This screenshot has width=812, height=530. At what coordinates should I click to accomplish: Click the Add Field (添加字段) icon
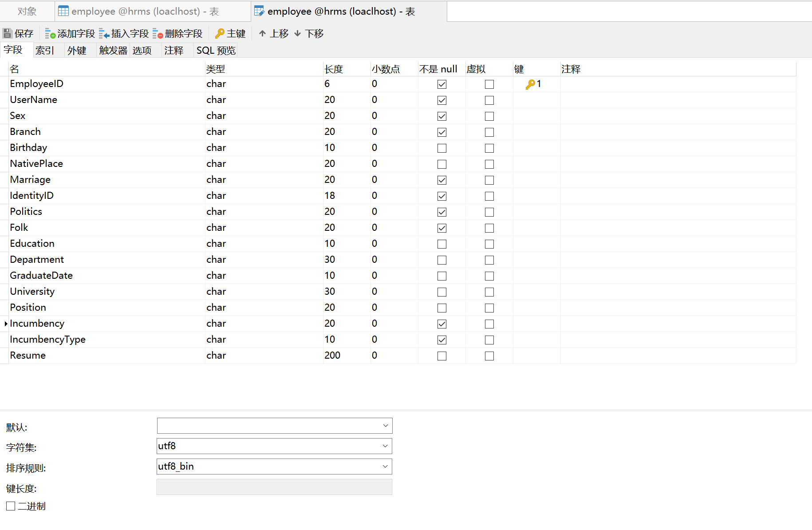[x=50, y=34]
